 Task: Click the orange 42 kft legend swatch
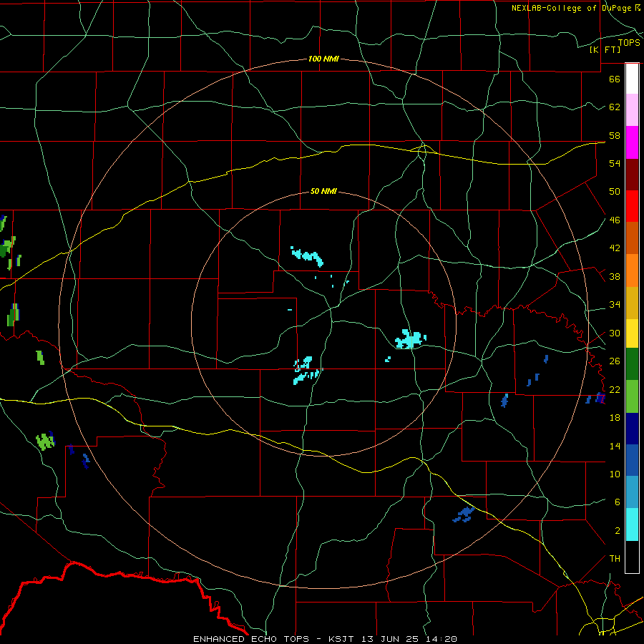[632, 270]
